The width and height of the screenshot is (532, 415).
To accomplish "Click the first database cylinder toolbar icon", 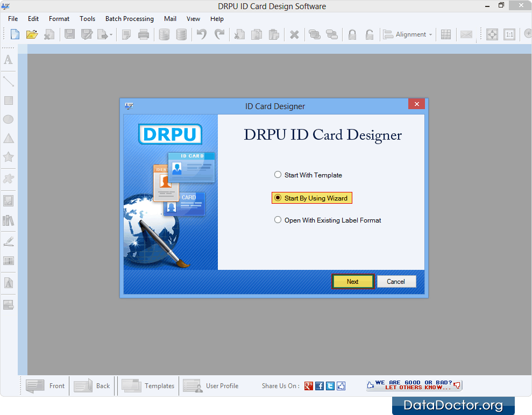I will coord(164,34).
